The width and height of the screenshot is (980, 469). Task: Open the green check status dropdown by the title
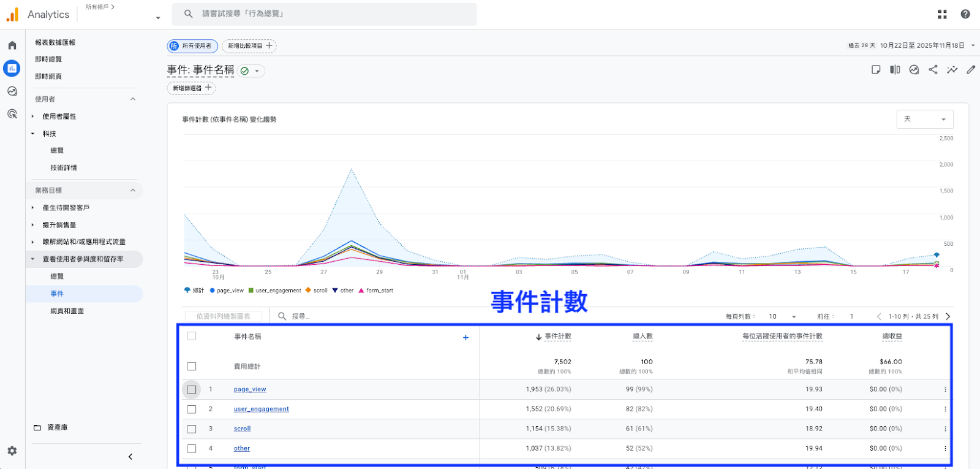pyautogui.click(x=251, y=71)
